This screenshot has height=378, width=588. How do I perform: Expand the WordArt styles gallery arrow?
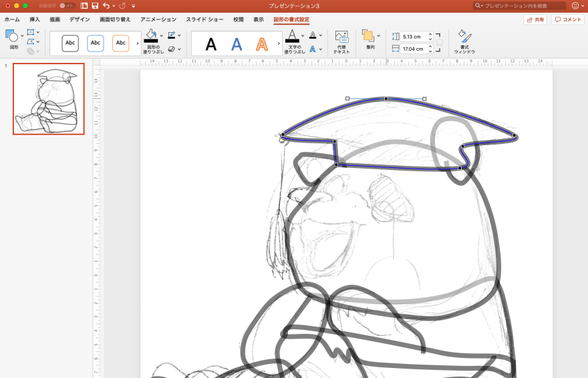coord(279,43)
